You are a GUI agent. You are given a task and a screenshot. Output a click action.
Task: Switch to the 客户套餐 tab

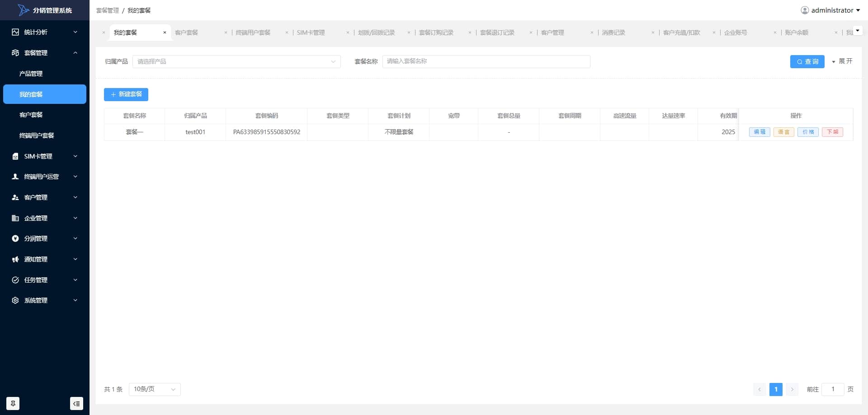[x=187, y=33]
